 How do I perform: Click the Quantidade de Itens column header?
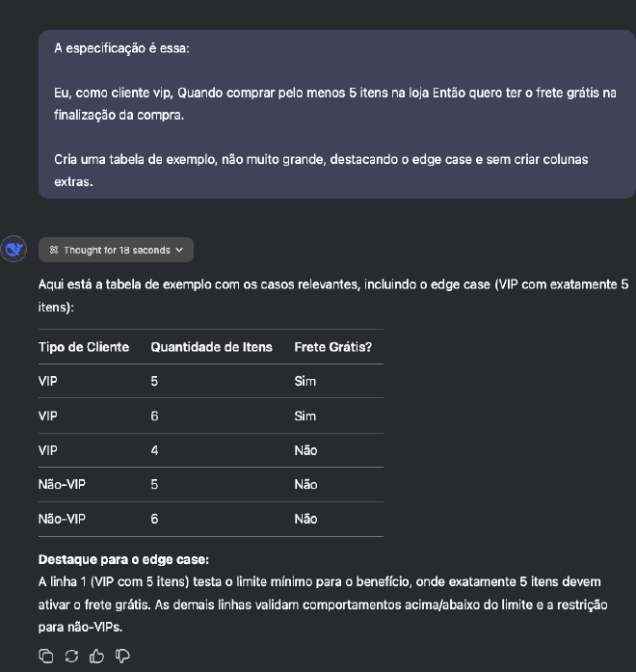[211, 347]
